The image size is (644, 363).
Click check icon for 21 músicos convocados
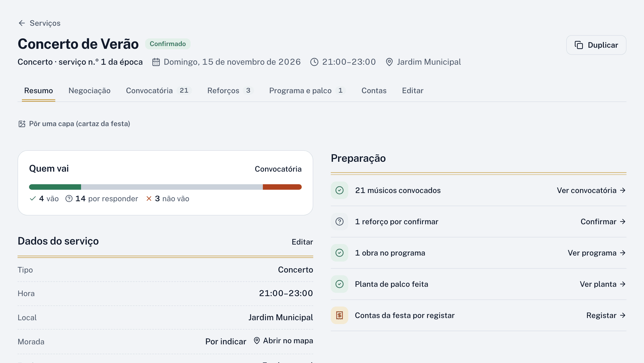point(340,190)
